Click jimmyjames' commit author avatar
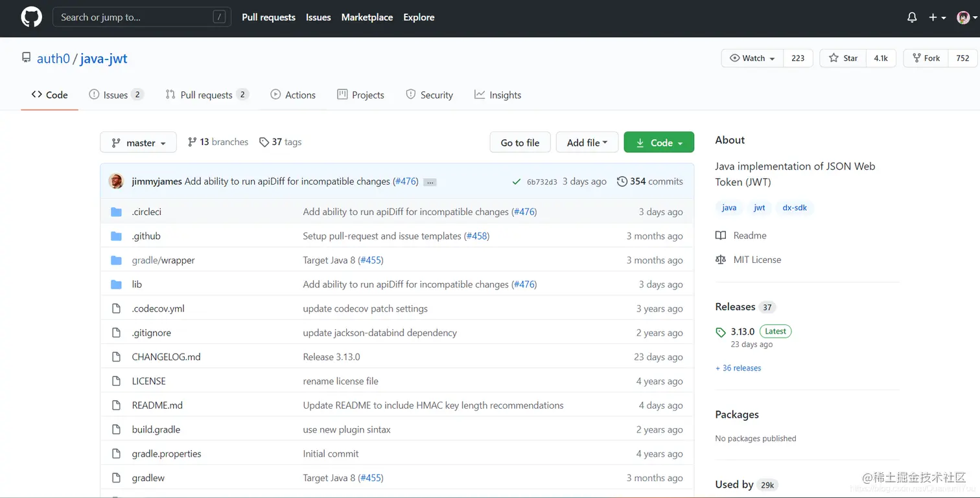Image resolution: width=980 pixels, height=498 pixels. (x=116, y=181)
